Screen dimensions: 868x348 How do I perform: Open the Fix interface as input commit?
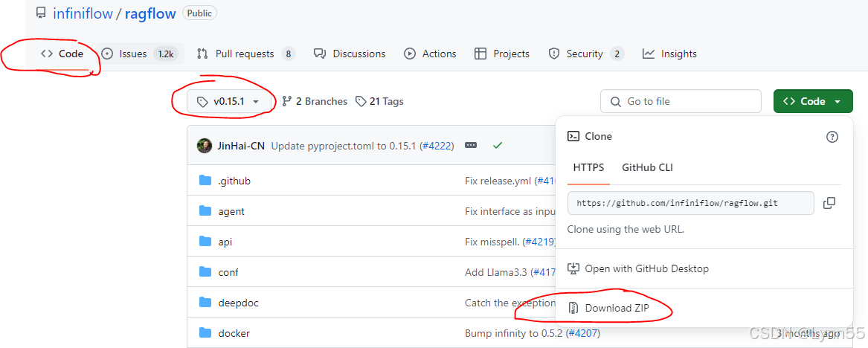click(x=509, y=211)
